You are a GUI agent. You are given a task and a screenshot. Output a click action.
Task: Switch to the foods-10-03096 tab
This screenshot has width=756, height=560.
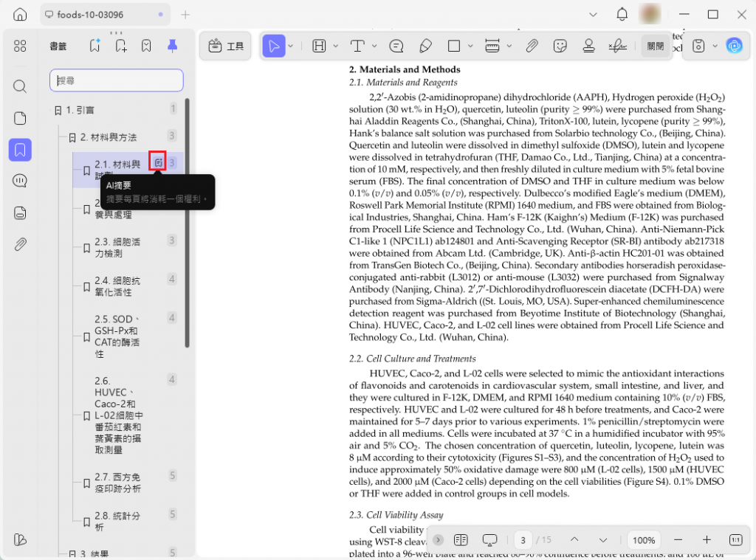[105, 15]
